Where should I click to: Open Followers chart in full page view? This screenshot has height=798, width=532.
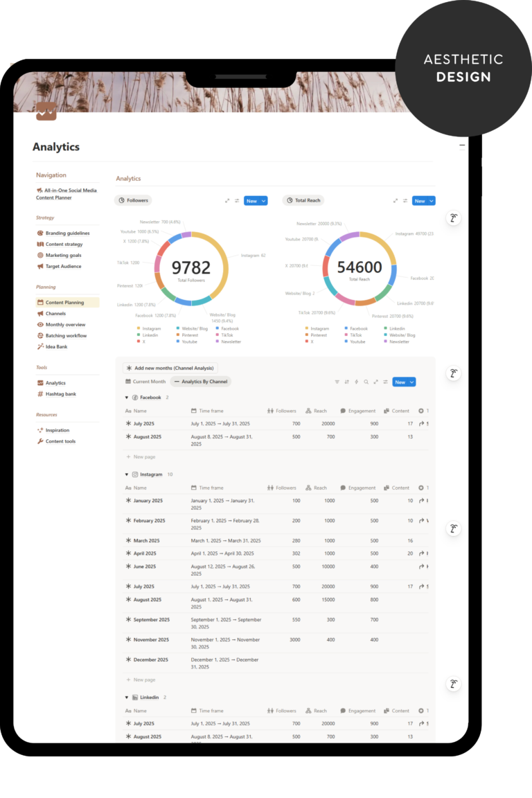[x=227, y=201]
